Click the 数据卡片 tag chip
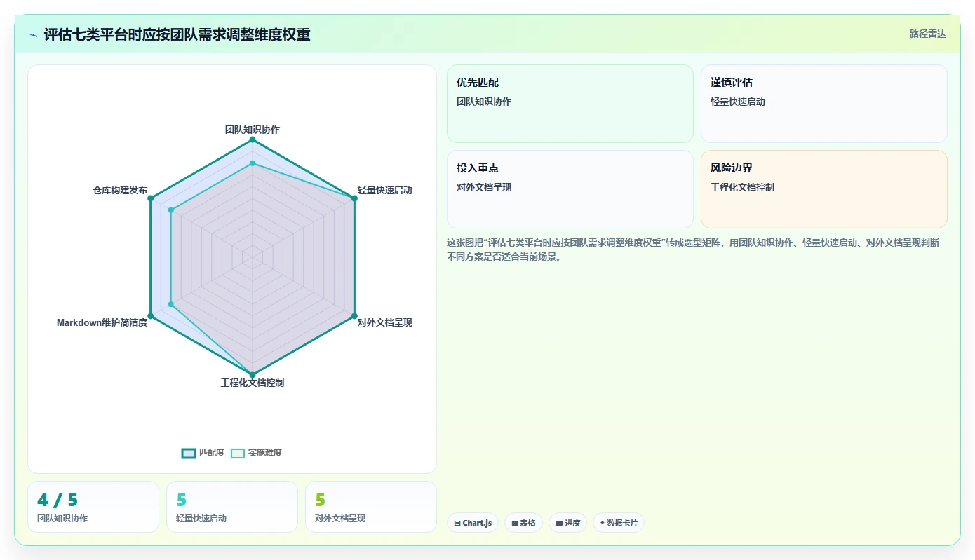Viewport: 975px width, 560px height. (619, 523)
